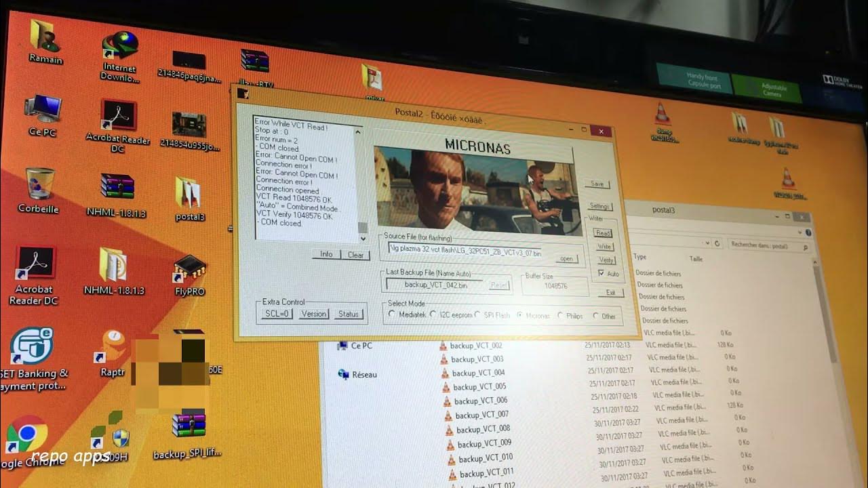Launch Internet Download Manager desktop shortcut
Screen dimensions: 868x488
coord(120,56)
